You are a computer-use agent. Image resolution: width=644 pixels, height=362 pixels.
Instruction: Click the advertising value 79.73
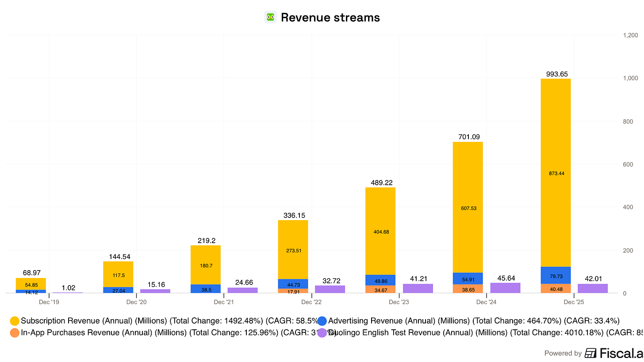tap(556, 277)
